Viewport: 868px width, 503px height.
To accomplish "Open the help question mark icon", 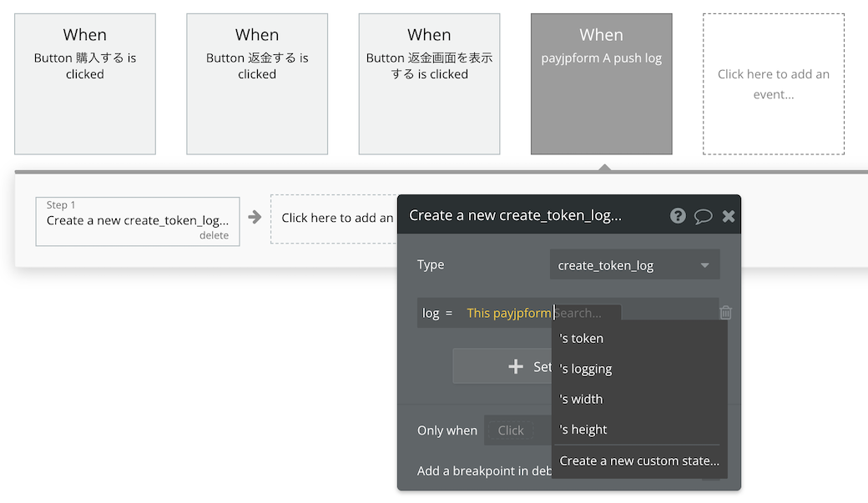I will (x=678, y=216).
